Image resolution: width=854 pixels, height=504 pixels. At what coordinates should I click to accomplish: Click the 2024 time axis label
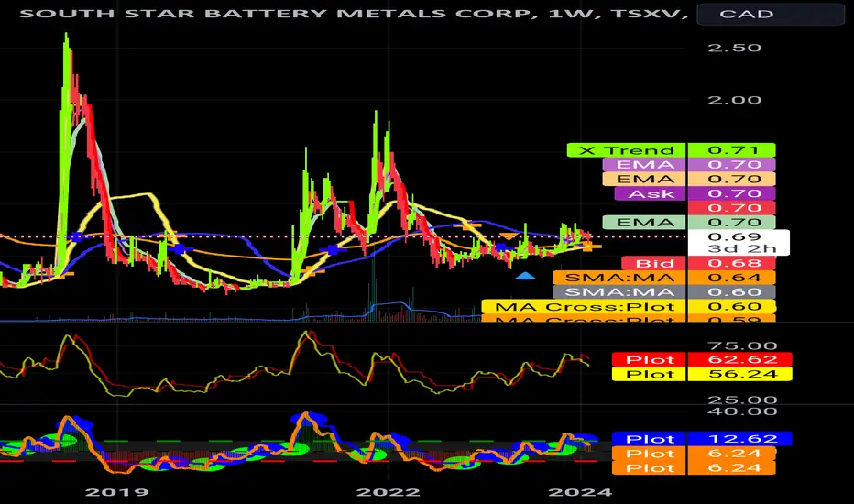coord(580,493)
